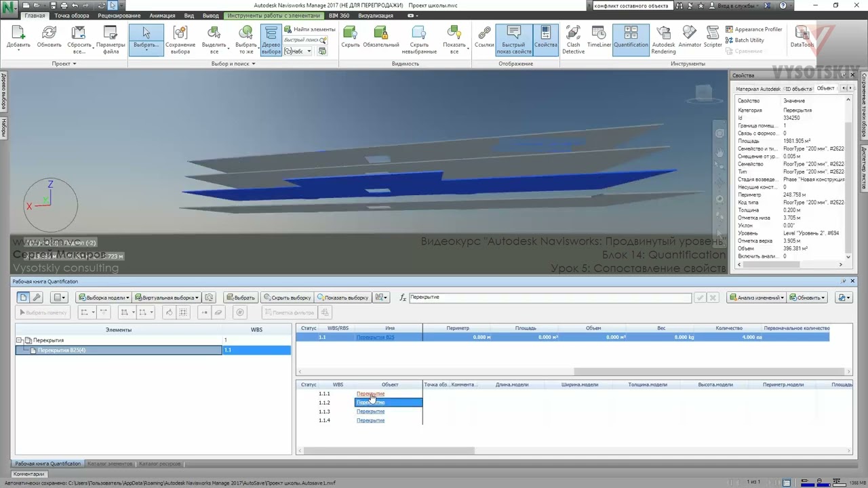Viewport: 868px width, 488px height.
Task: Open the Перекрытие link in row 1.1.3
Action: (370, 411)
